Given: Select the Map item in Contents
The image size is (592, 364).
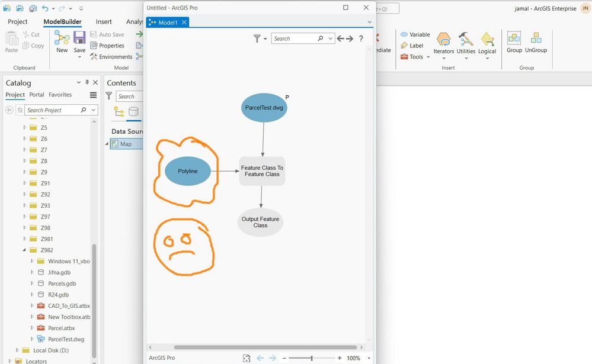Looking at the screenshot, I should coord(126,144).
